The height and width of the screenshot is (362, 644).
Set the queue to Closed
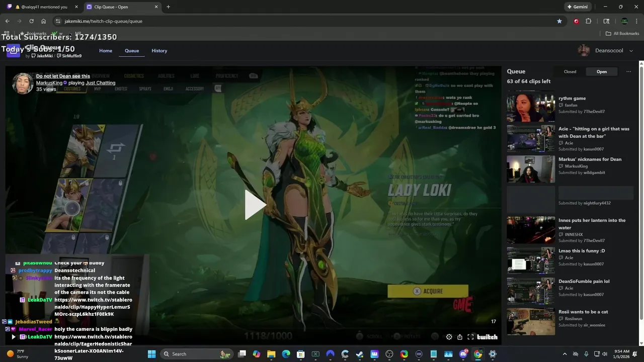(570, 71)
